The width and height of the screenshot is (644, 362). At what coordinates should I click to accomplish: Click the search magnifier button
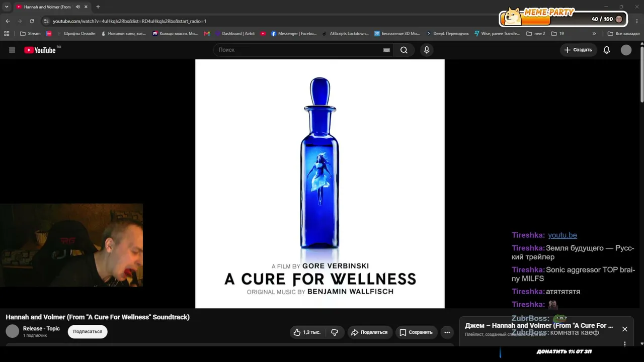pos(404,50)
